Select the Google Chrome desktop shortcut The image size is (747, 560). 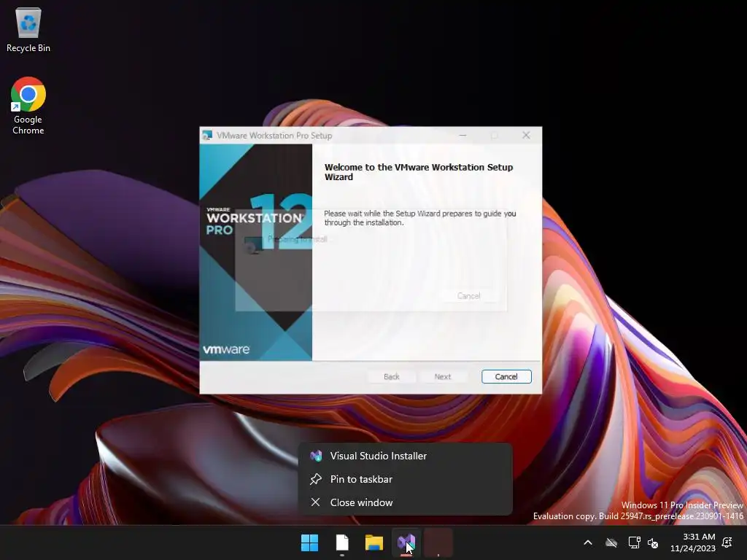click(x=28, y=106)
